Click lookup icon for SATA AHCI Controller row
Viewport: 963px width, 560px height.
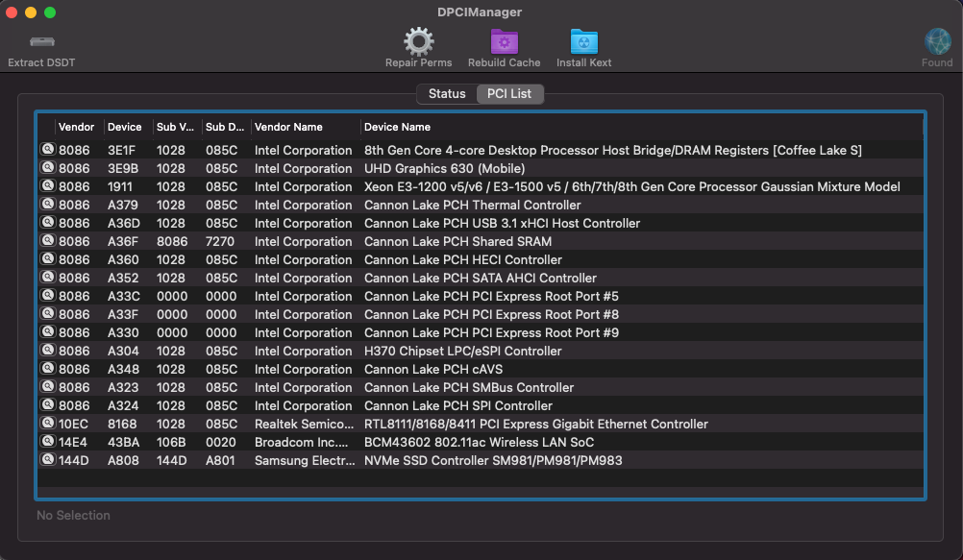(48, 277)
